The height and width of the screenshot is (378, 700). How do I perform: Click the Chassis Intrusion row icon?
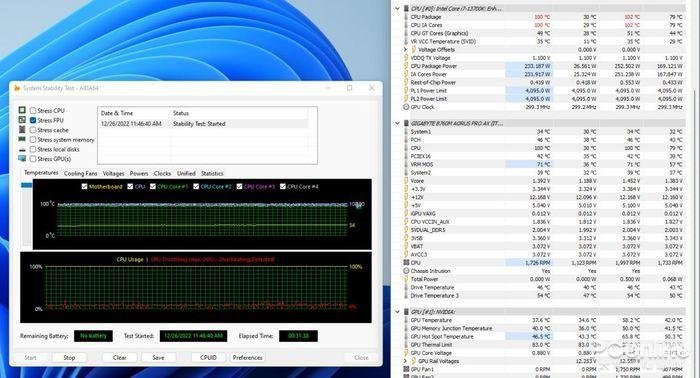click(x=406, y=271)
